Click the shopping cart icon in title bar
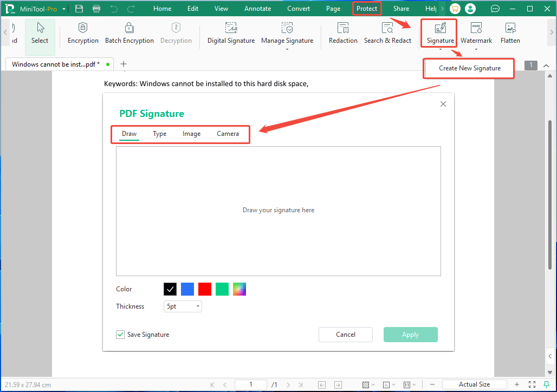The width and height of the screenshot is (557, 392). [455, 8]
